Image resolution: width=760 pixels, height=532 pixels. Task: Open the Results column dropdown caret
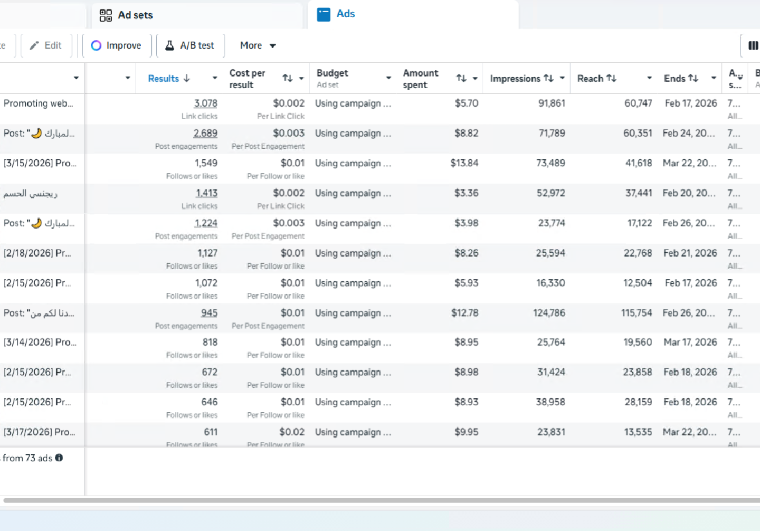tap(215, 78)
